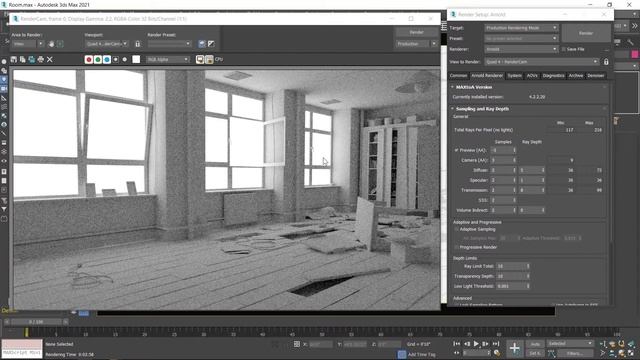
Task: Click the white color swatch in frame toolbar
Action: (x=136, y=60)
